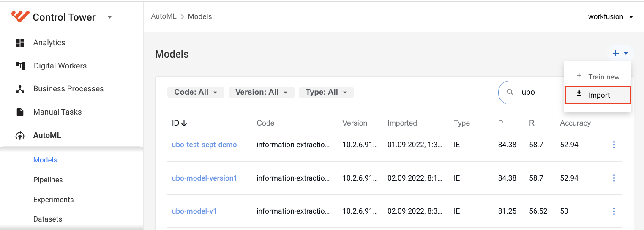Open the ubo-model-v1 model link
644x230 pixels.
tap(194, 211)
